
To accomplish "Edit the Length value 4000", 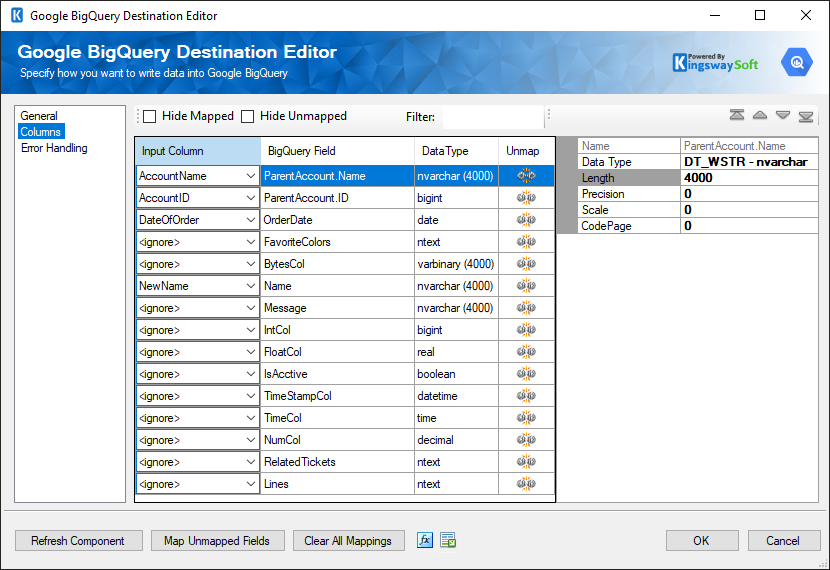I will coord(749,178).
